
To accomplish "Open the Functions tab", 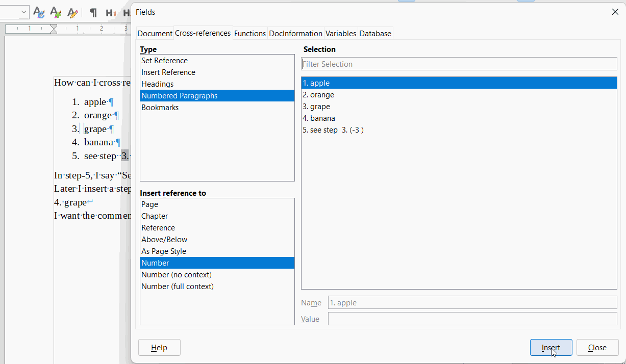I will tap(249, 34).
